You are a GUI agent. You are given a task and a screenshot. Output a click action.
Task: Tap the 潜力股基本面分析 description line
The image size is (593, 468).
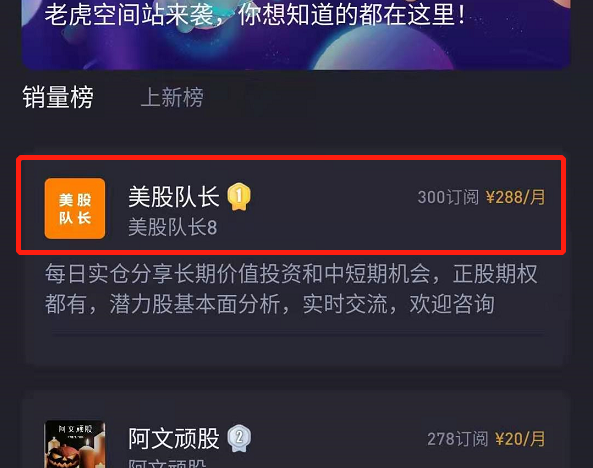pyautogui.click(x=270, y=304)
